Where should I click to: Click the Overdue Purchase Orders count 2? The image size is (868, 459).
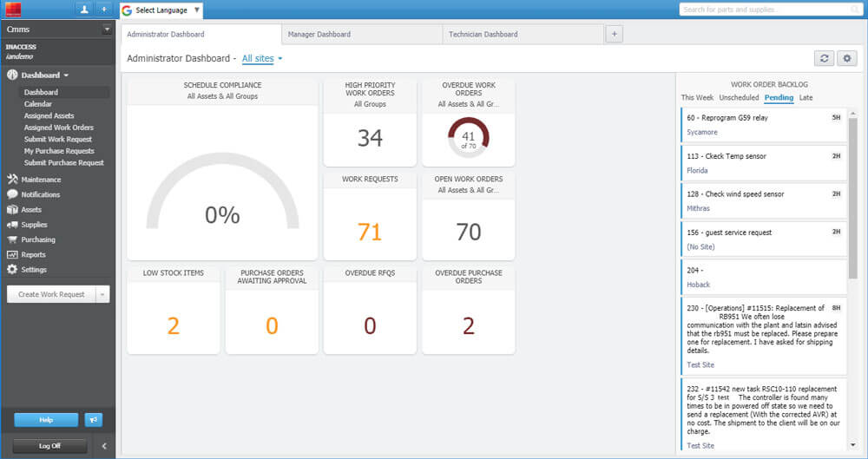pos(469,325)
